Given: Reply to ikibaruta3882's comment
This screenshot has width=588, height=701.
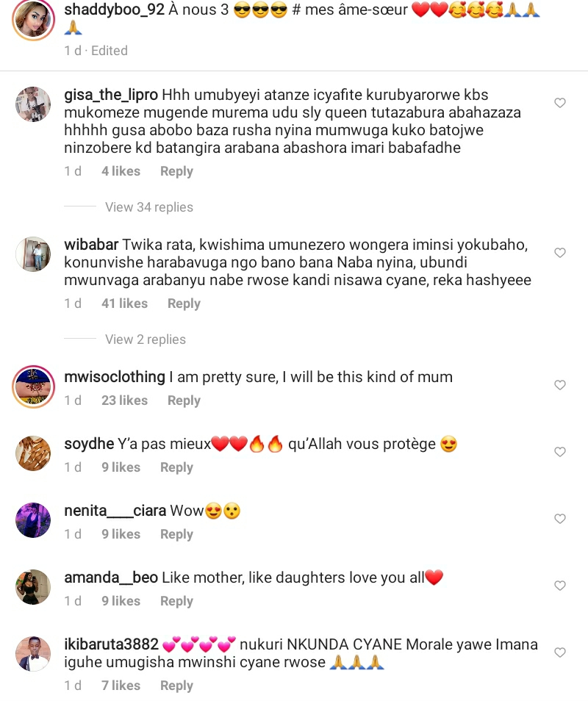Looking at the screenshot, I should tap(176, 686).
